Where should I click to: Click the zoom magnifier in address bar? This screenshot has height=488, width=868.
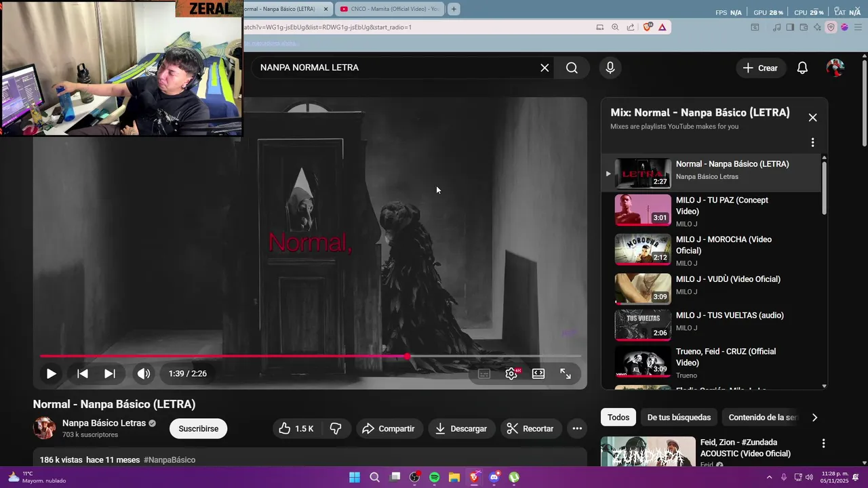615,27
